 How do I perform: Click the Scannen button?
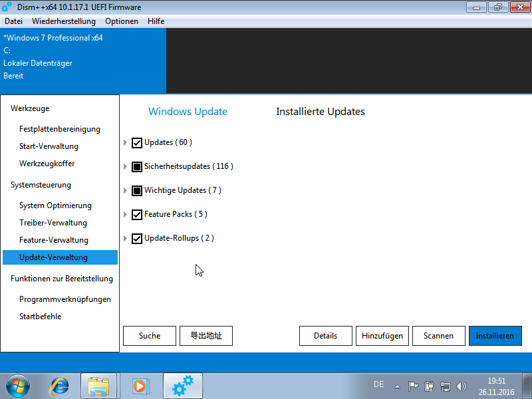coord(439,336)
